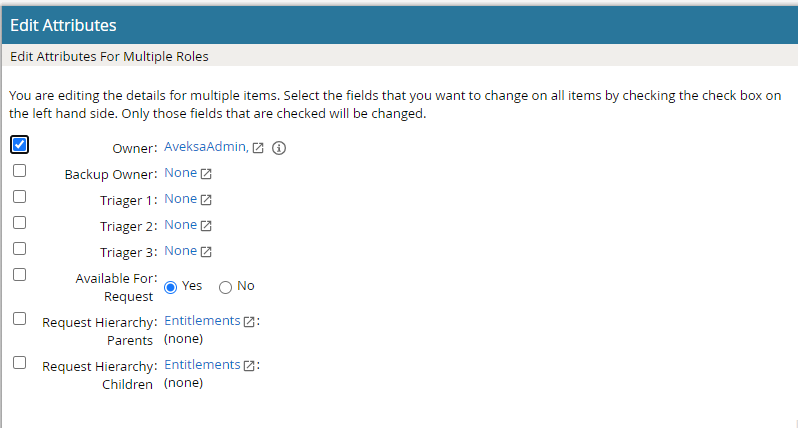Viewport: 798px width, 428px height.
Task: Tick the Triager 2 checkbox
Action: click(20, 223)
